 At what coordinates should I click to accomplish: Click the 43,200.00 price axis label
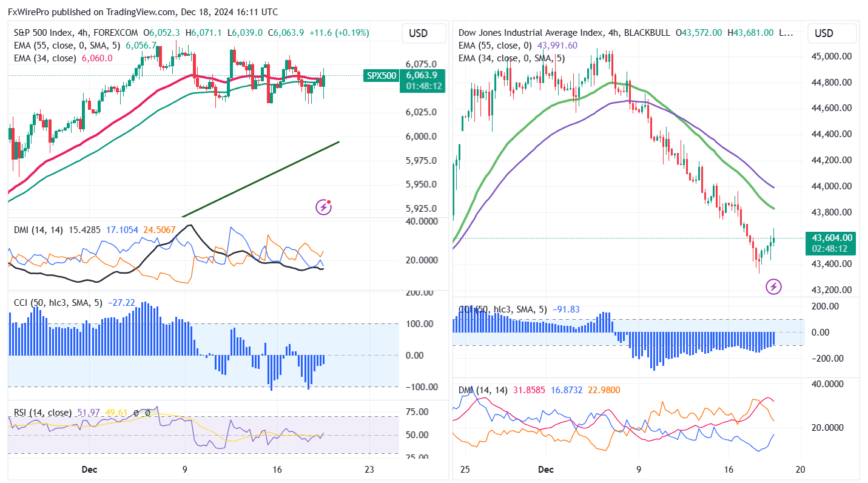pyautogui.click(x=831, y=289)
